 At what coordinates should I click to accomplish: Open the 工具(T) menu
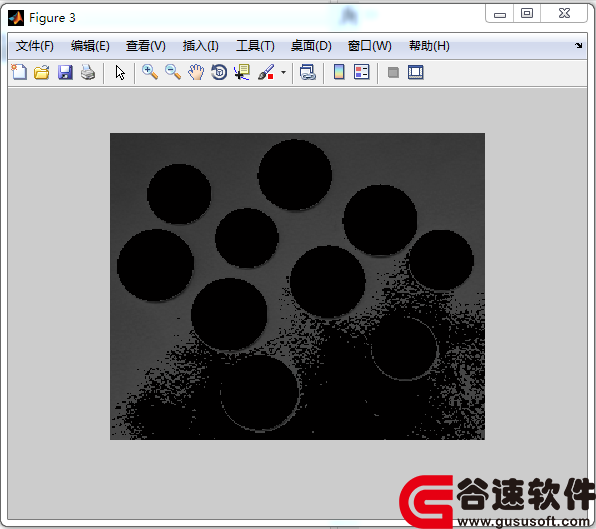tap(255, 46)
